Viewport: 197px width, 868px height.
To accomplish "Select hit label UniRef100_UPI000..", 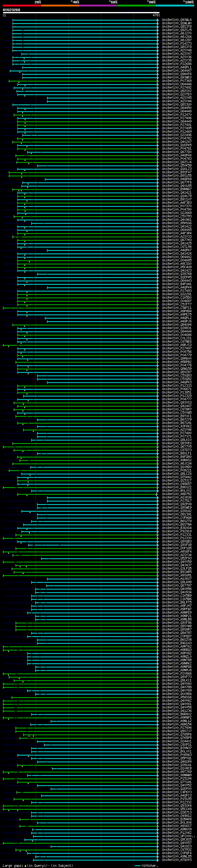I will (179, 836).
